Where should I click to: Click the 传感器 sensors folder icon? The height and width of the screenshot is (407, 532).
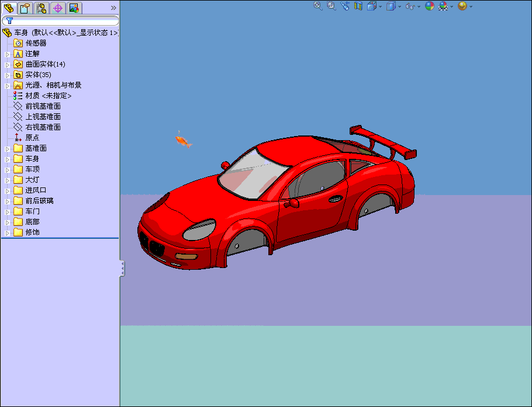tap(18, 43)
